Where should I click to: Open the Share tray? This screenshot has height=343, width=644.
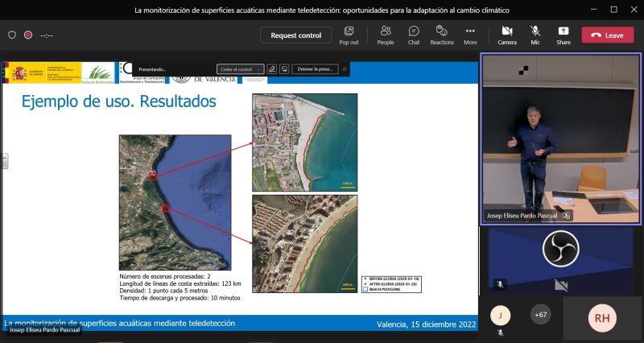coord(563,35)
